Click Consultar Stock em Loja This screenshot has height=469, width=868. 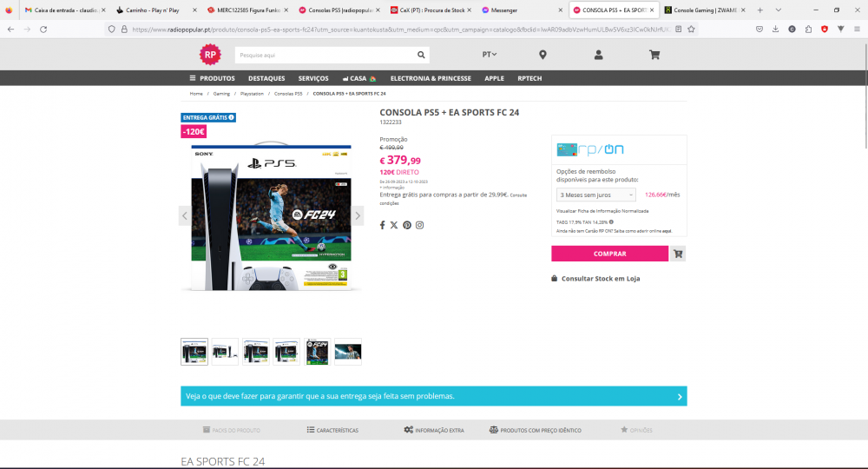click(595, 279)
